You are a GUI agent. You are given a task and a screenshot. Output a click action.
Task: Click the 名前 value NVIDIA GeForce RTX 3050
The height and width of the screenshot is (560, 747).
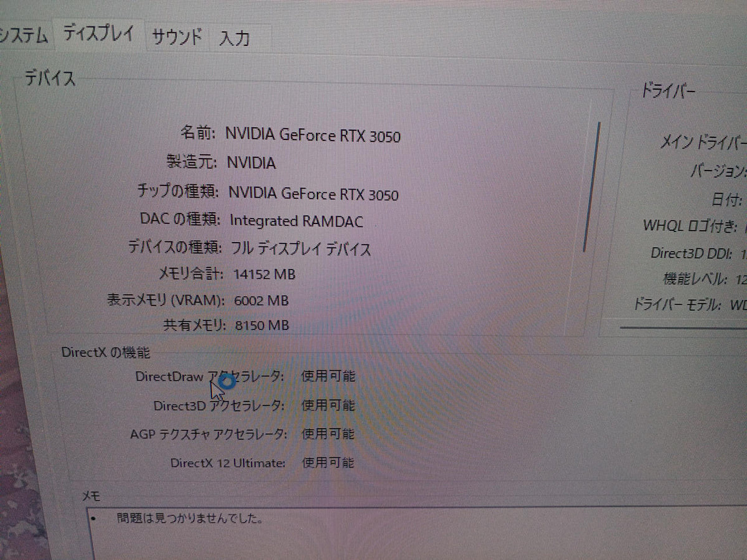coord(313,135)
